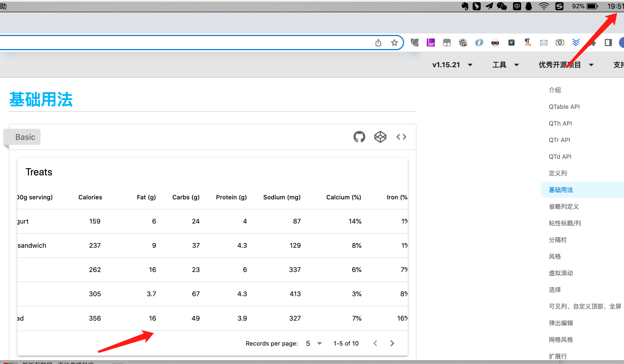This screenshot has height=364, width=624.
Task: Open the QTable API page
Action: tap(564, 106)
